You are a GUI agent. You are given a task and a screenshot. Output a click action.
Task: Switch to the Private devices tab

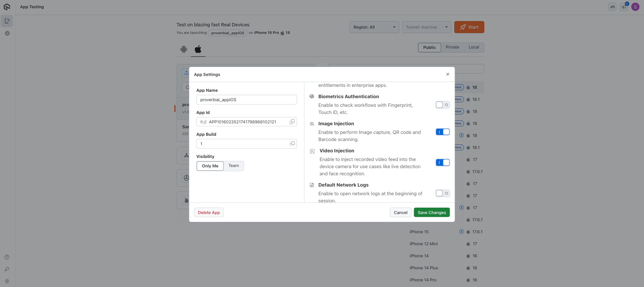(x=452, y=47)
